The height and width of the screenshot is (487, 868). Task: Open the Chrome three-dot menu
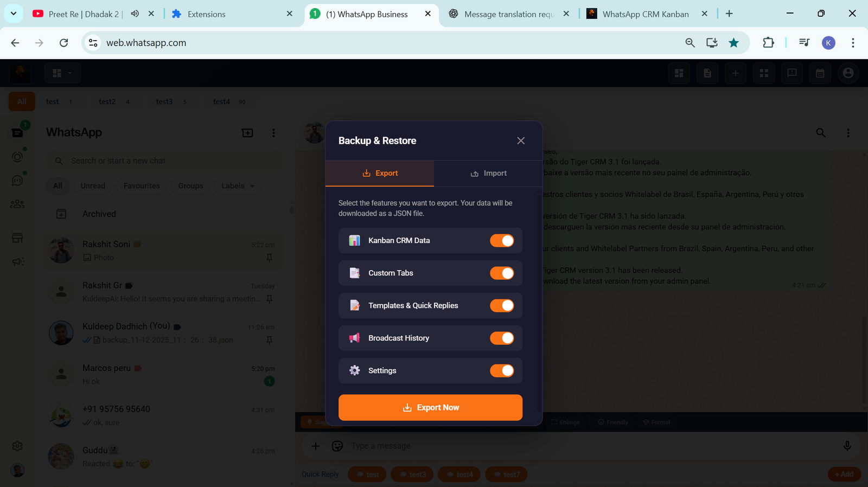pos(853,42)
